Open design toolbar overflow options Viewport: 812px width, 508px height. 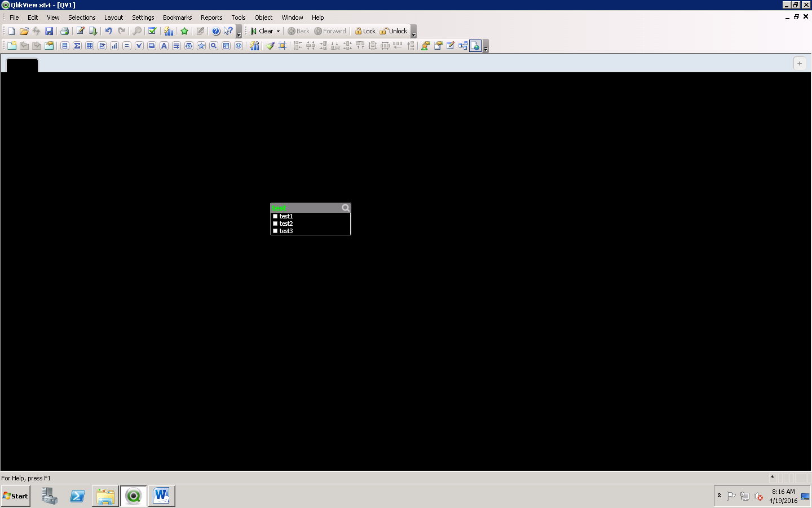pos(486,46)
